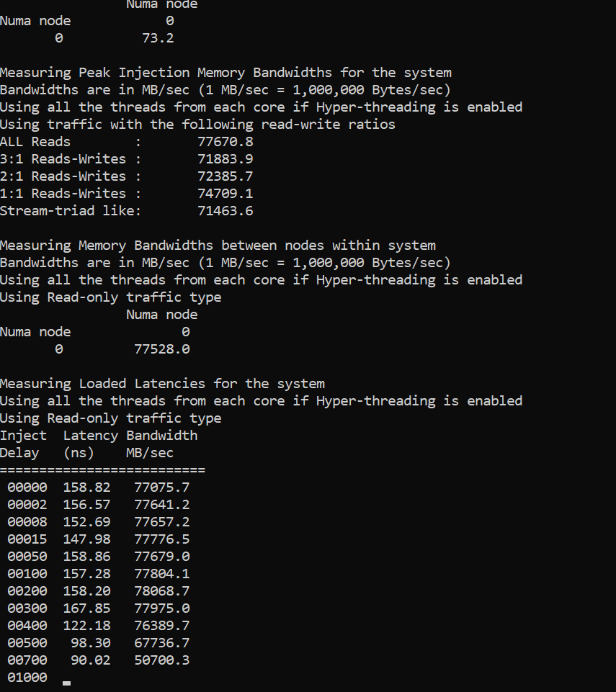
Task: Click the "Latency" column header
Action: pyautogui.click(x=91, y=436)
